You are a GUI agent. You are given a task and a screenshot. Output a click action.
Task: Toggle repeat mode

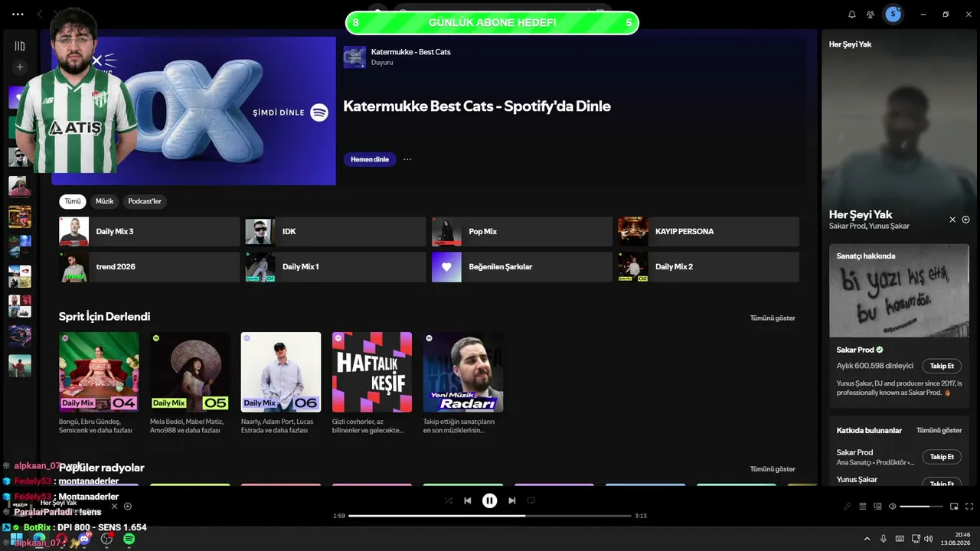(x=531, y=500)
